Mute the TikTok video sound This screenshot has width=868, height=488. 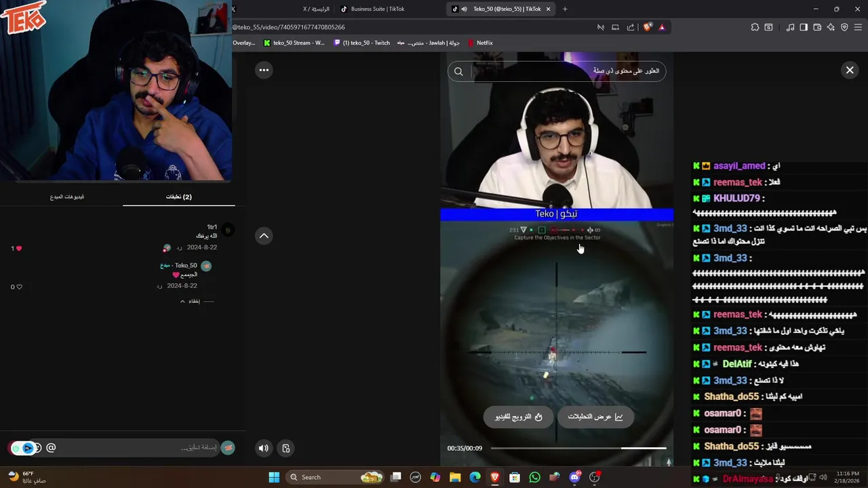pos(264,448)
